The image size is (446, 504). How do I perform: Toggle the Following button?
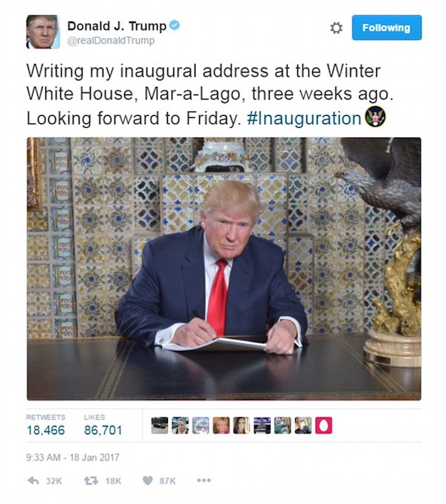click(387, 28)
